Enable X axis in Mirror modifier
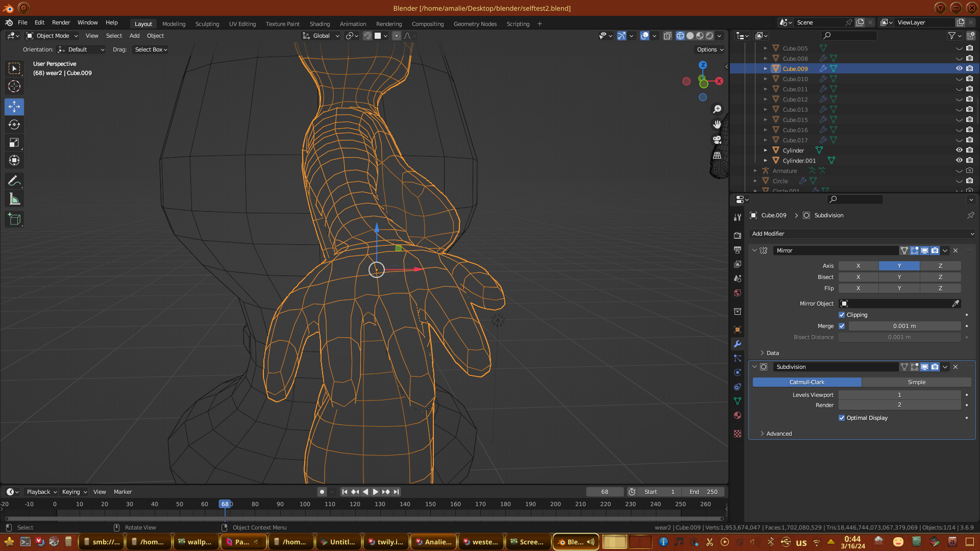This screenshot has width=980, height=551. coord(858,266)
